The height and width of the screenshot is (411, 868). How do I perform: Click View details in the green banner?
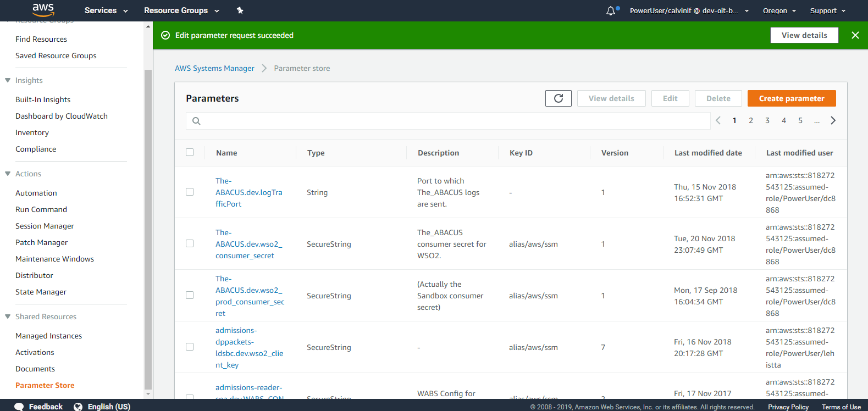pos(804,35)
